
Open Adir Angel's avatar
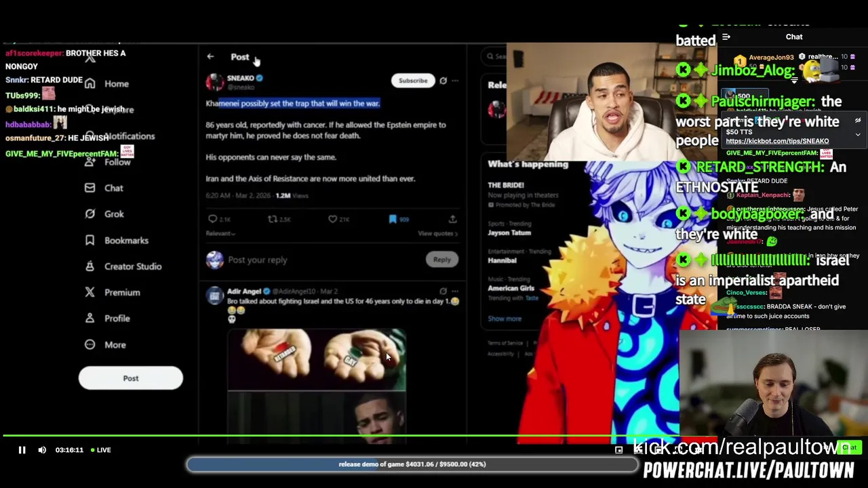pyautogui.click(x=214, y=296)
